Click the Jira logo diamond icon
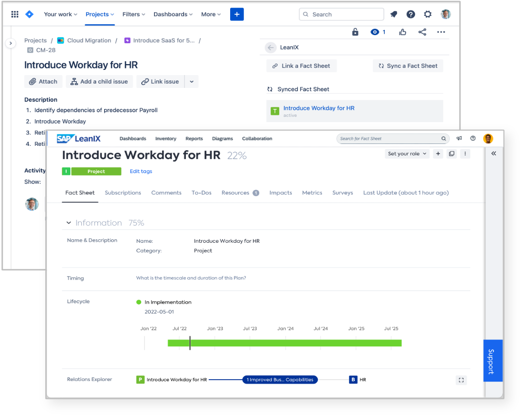This screenshot has width=525, height=420. [x=29, y=14]
